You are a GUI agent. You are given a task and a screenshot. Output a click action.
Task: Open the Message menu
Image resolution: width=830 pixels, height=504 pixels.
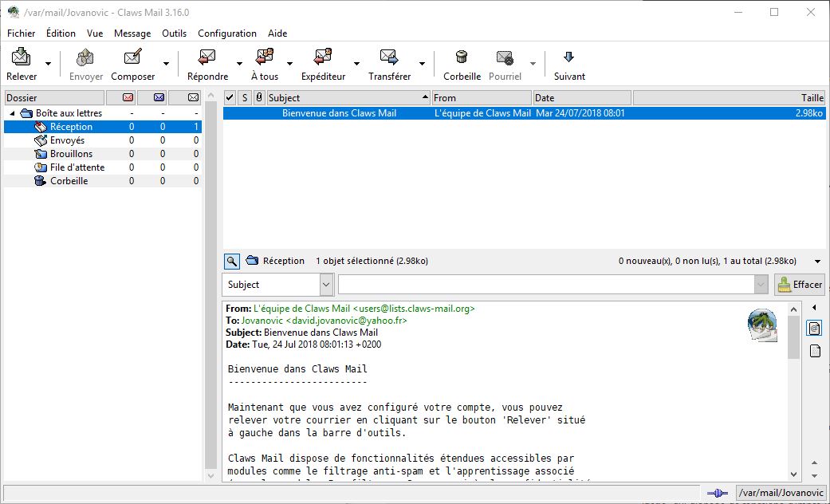point(132,33)
